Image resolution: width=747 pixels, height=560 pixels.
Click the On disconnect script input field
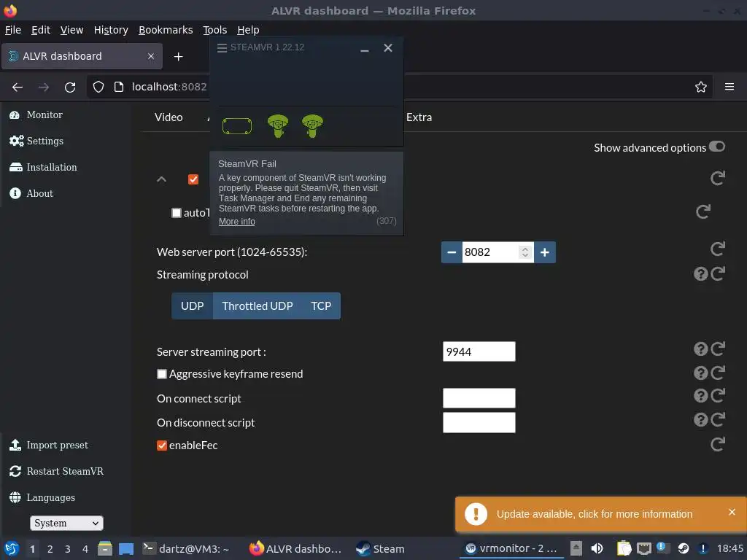[479, 423]
